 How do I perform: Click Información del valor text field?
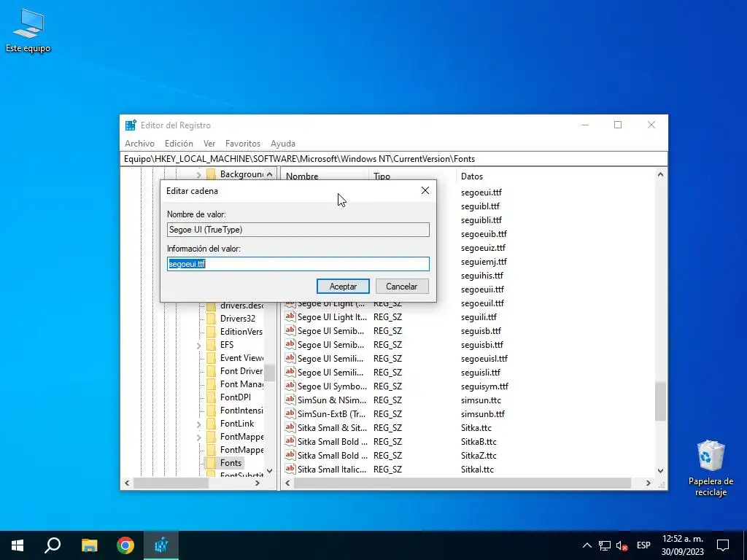pyautogui.click(x=298, y=264)
